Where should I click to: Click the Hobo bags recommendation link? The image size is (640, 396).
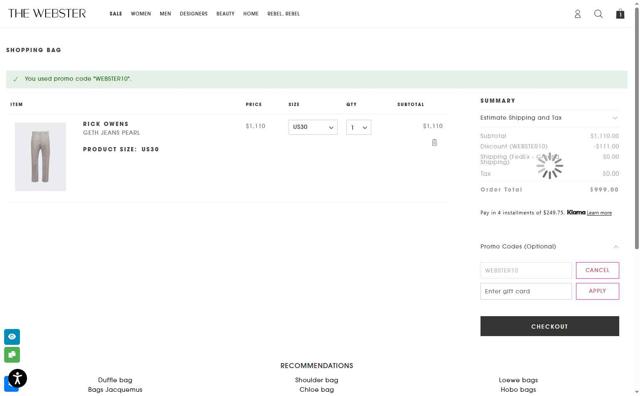[x=518, y=389]
